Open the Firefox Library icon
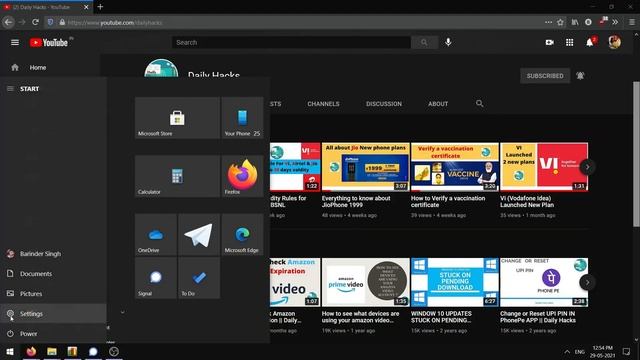The height and width of the screenshot is (360, 640). (575, 22)
